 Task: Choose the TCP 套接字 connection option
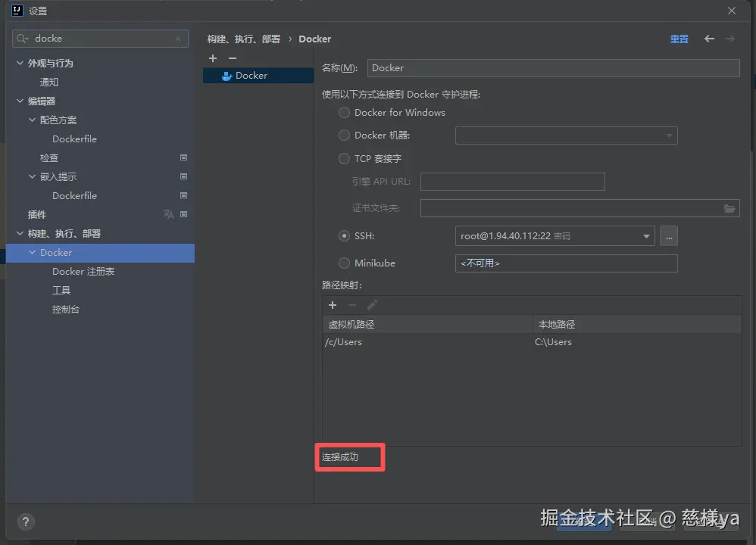click(x=344, y=158)
